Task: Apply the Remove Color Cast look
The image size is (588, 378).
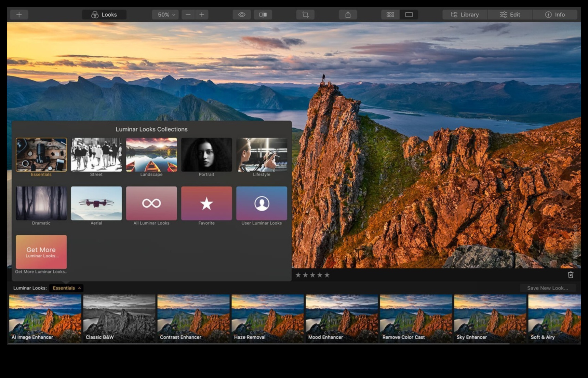Action: (416, 319)
